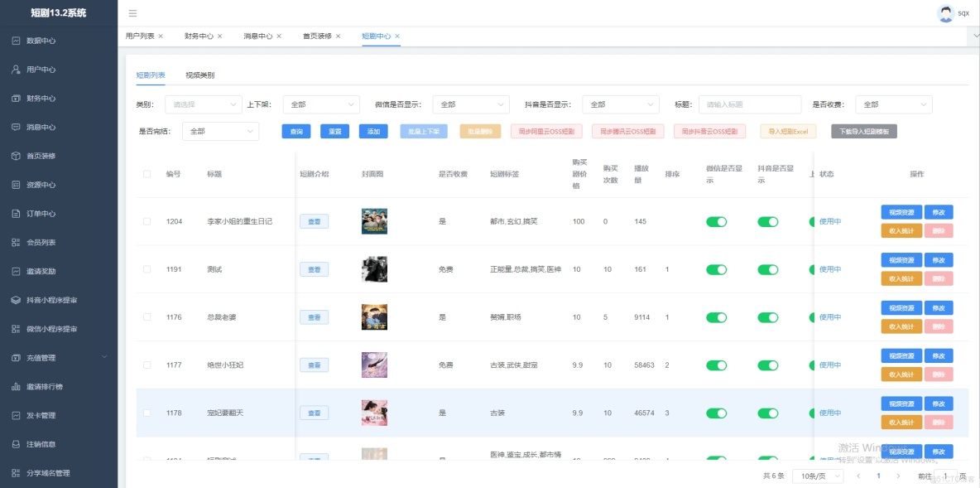Open the 是否收费 filter dropdown
The height and width of the screenshot is (488, 980).
894,104
